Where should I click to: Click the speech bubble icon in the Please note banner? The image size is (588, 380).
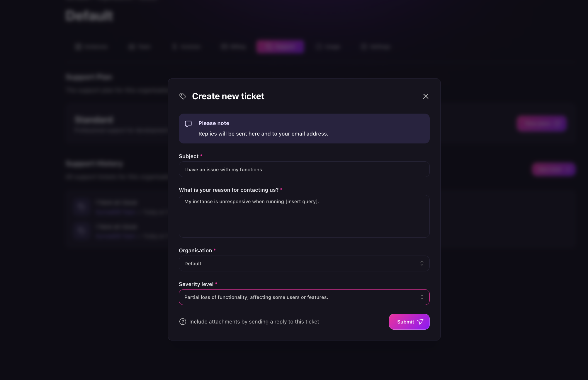[x=189, y=124]
